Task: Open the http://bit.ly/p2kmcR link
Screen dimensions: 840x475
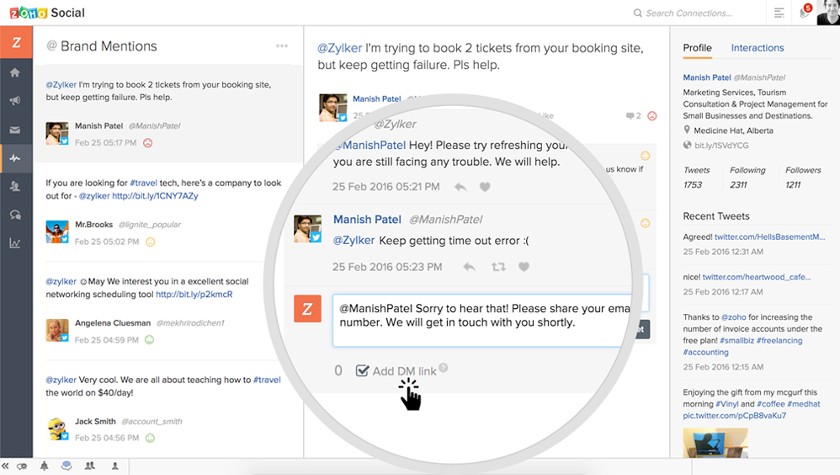Action: [194, 295]
